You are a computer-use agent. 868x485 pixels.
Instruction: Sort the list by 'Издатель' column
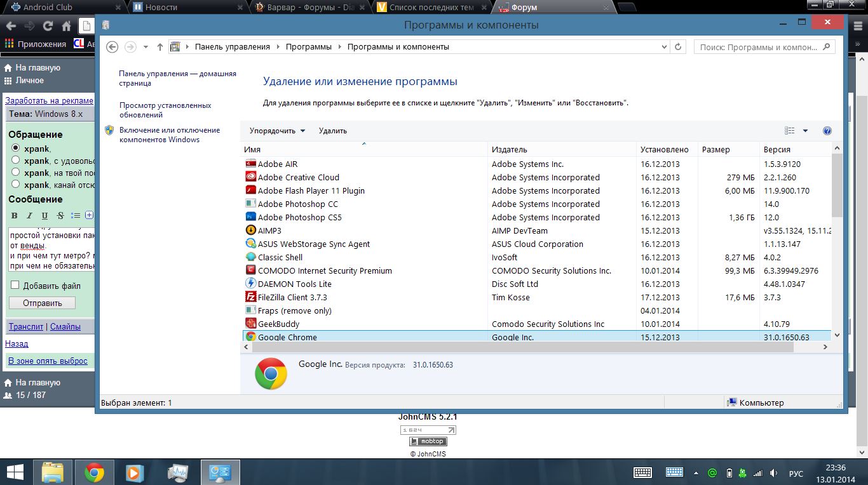pos(509,150)
